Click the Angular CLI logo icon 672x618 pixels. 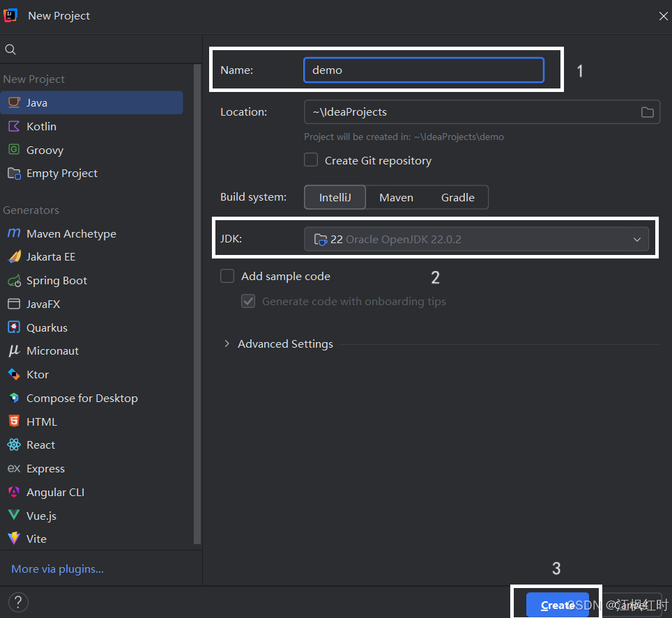click(14, 492)
